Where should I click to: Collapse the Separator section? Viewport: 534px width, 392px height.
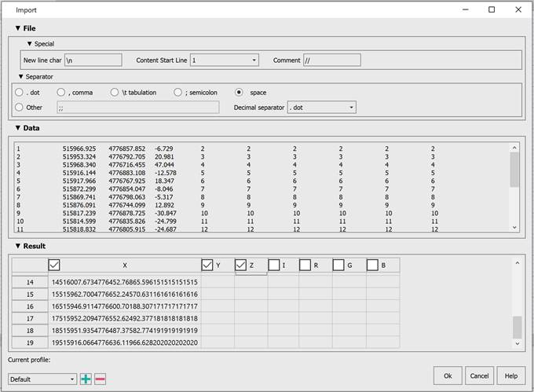[x=21, y=77]
